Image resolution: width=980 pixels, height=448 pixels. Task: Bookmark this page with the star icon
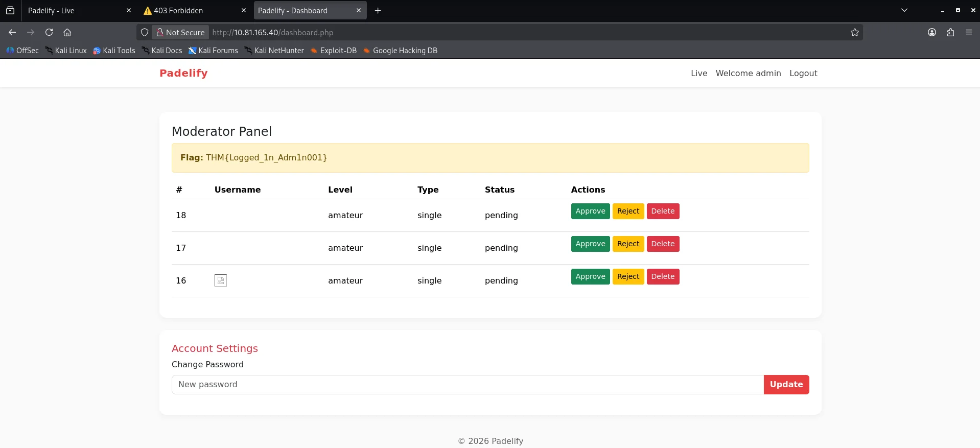point(854,32)
